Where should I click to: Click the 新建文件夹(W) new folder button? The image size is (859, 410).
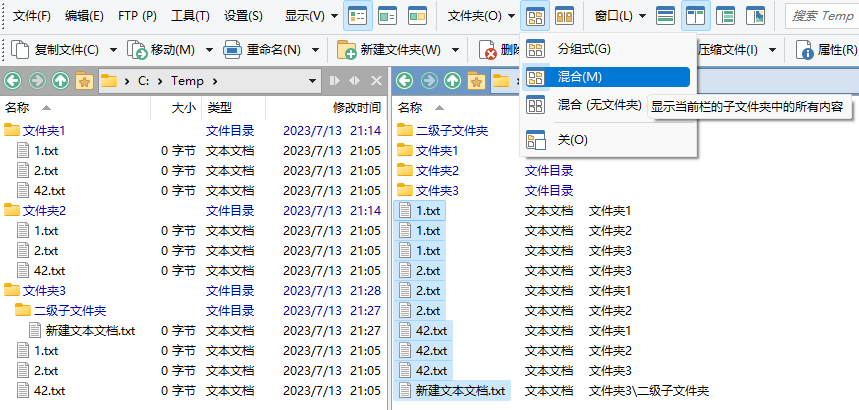point(389,51)
